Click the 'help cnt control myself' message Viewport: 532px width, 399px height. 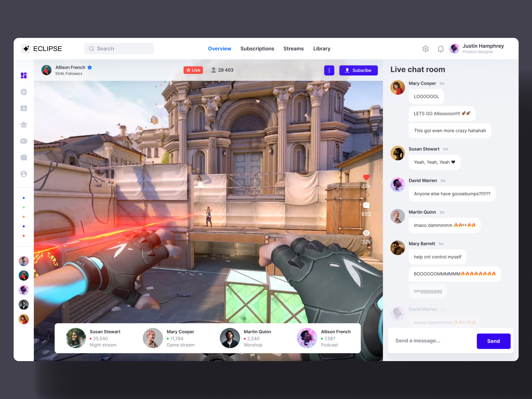[438, 257]
